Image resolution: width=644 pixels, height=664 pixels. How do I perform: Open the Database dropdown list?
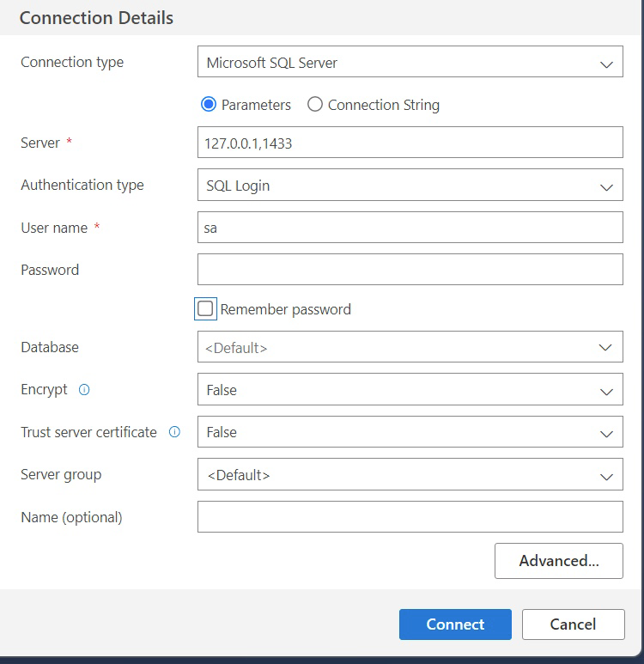410,348
